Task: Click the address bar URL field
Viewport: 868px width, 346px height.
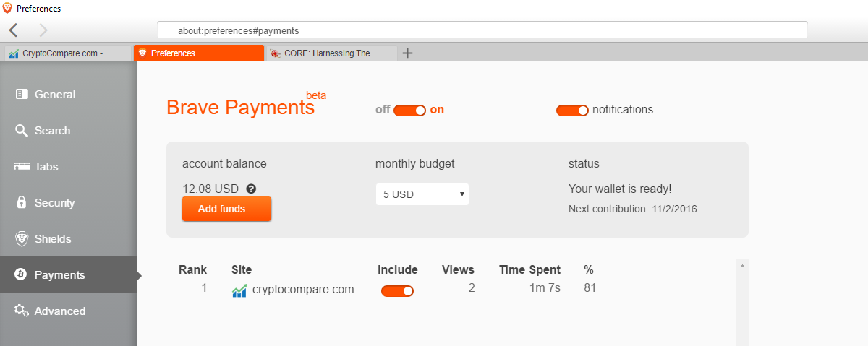Action: tap(481, 31)
